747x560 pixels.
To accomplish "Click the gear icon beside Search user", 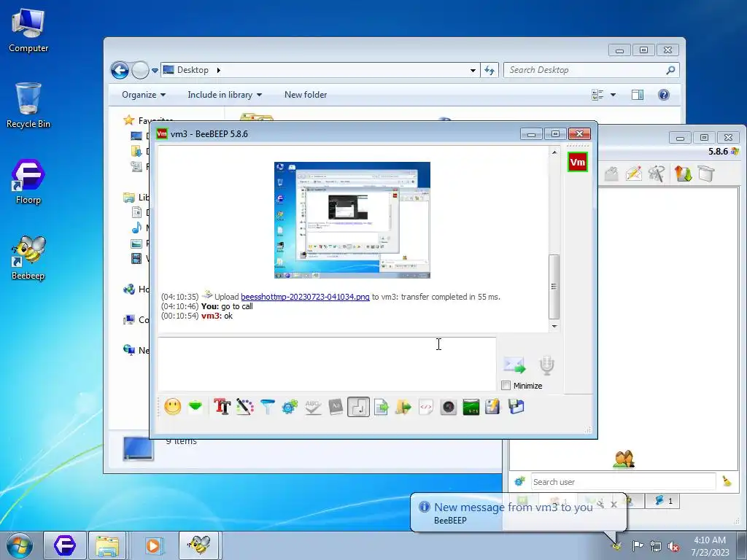I will (519, 481).
